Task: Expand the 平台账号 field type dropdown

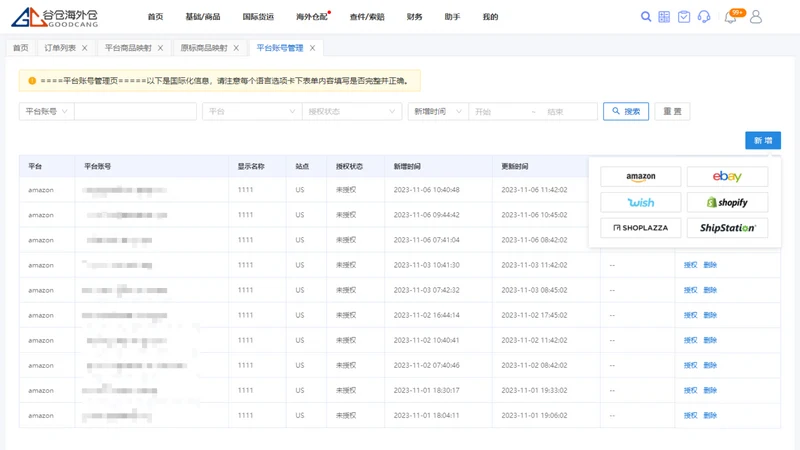Action: (46, 111)
